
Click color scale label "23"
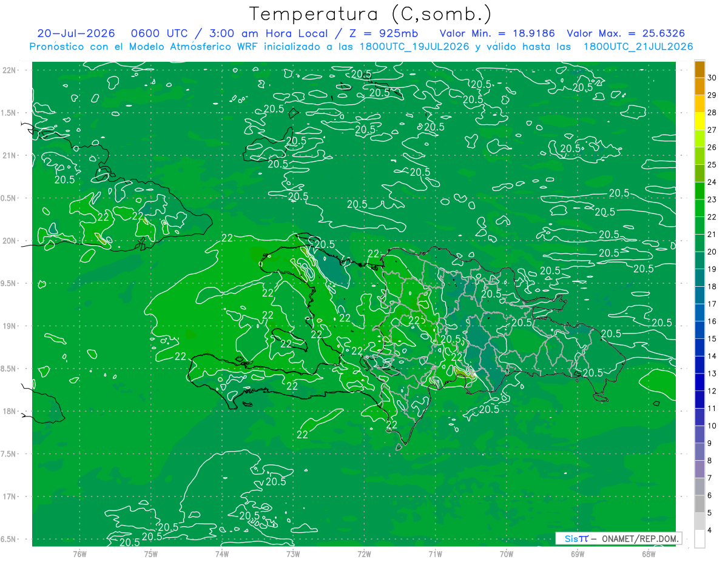tap(712, 199)
